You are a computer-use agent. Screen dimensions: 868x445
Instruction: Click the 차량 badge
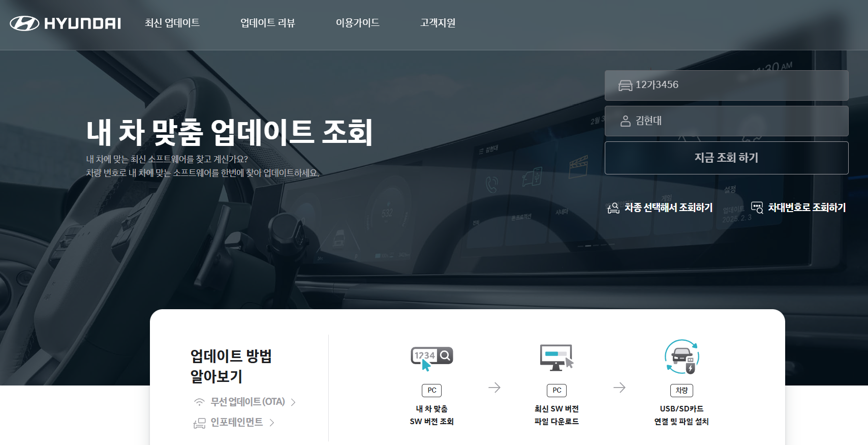[x=681, y=390]
